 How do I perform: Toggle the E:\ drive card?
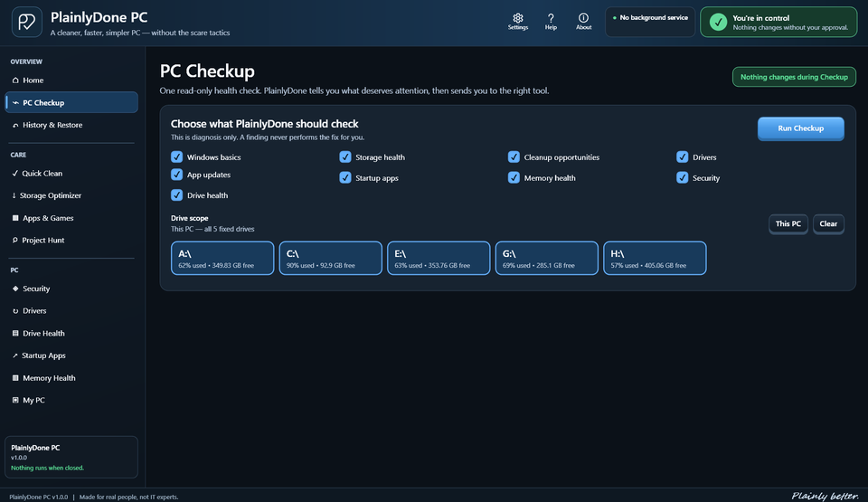pyautogui.click(x=439, y=258)
